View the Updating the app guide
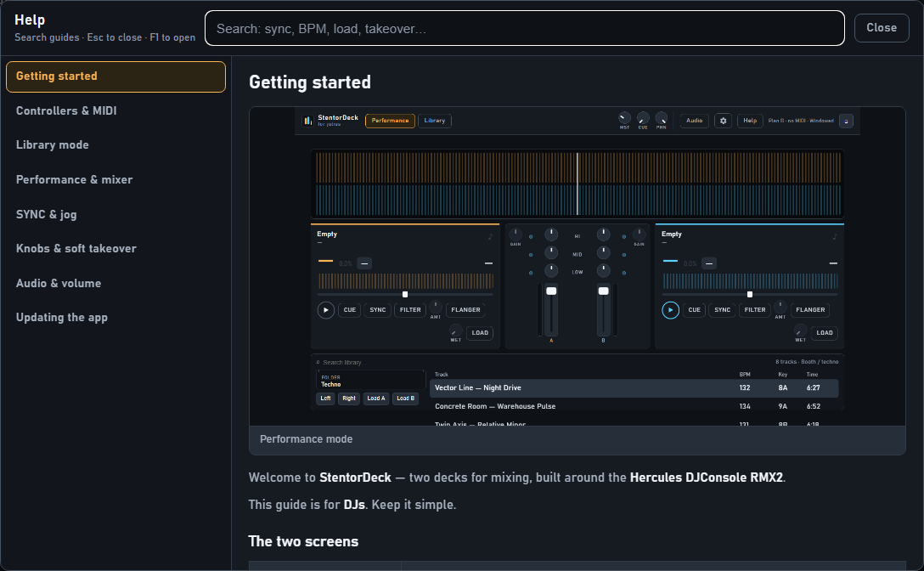This screenshot has height=571, width=924. [x=115, y=318]
